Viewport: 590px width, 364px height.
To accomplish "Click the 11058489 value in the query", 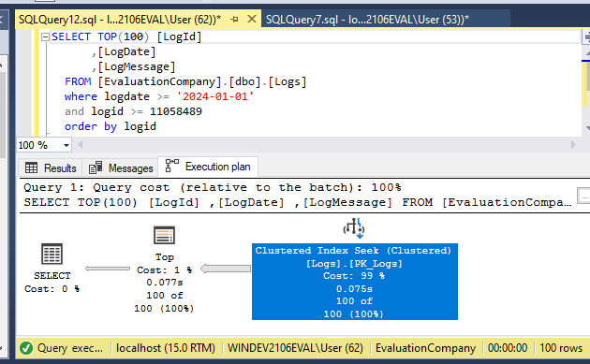I will tap(176, 111).
